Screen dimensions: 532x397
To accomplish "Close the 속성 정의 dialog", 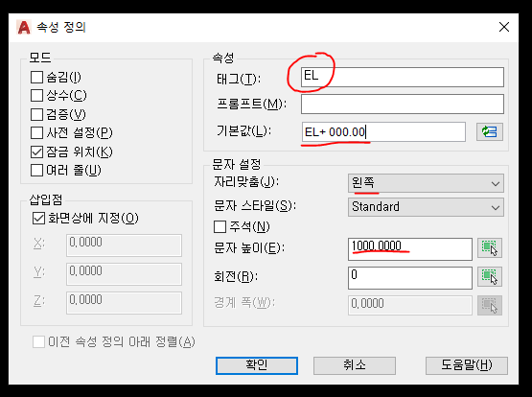I will coord(504,27).
